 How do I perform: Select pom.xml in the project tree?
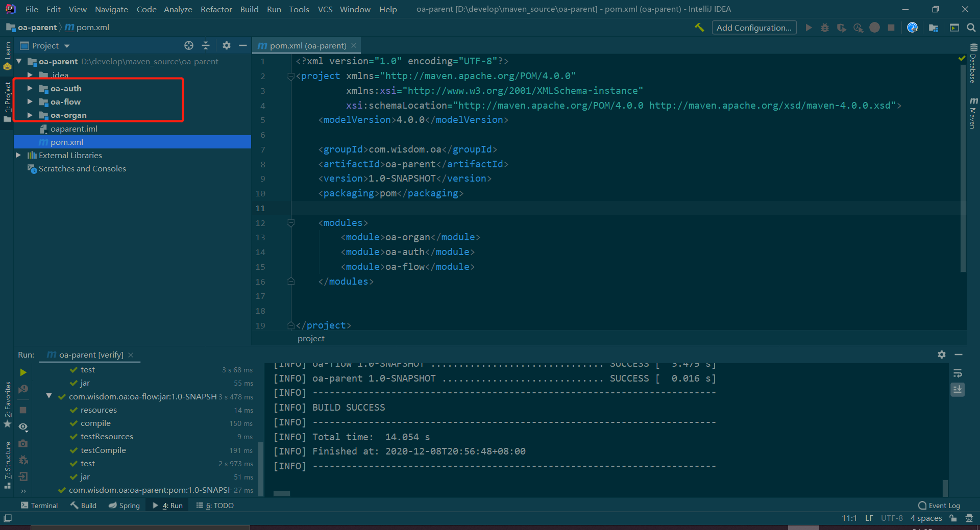tap(132, 142)
